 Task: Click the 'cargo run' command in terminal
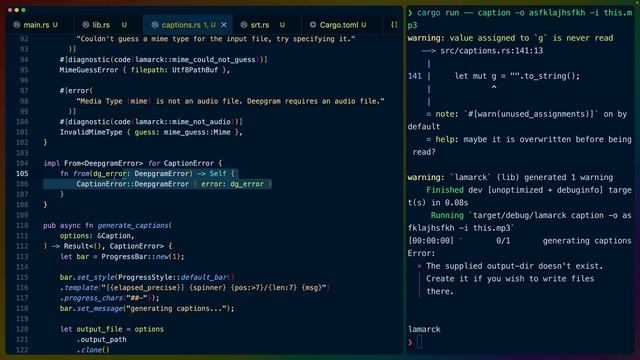click(520, 19)
